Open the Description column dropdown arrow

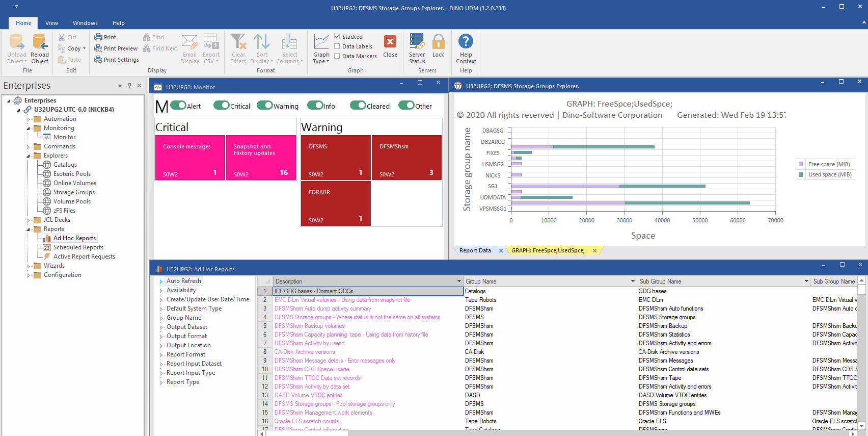459,281
